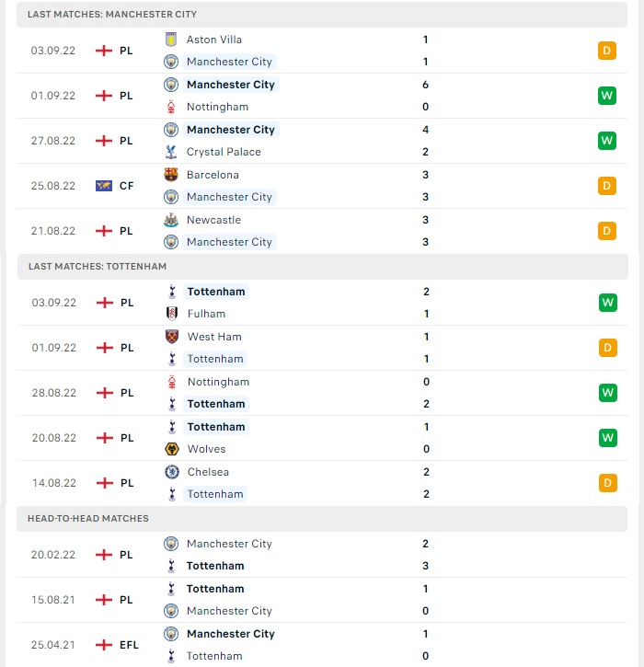Click the England flag beside EFL on 25.04.21
Image resolution: width=644 pixels, height=667 pixels.
(104, 645)
